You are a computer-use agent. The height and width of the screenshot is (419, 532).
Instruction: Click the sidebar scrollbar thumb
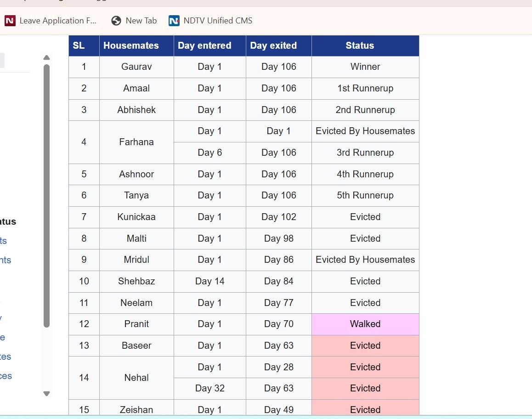46,195
